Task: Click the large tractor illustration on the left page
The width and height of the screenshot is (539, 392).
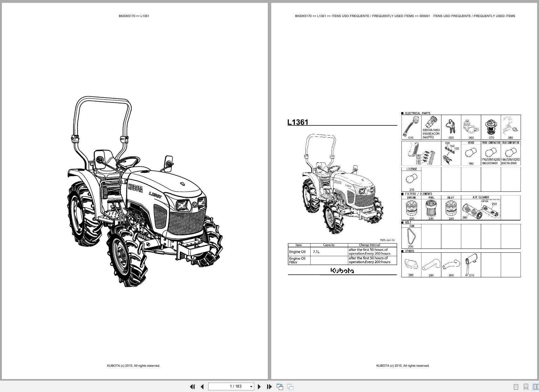Action: tap(145, 191)
